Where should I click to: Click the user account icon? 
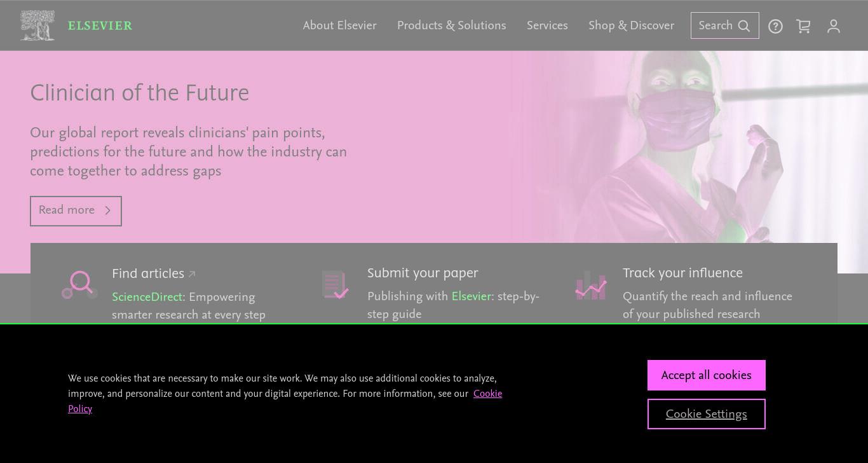pyautogui.click(x=834, y=26)
